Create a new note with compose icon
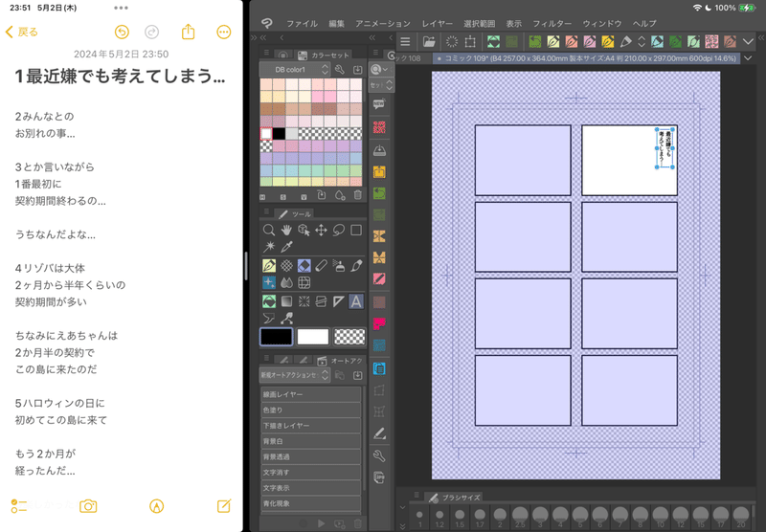The width and height of the screenshot is (766, 532). 224,506
